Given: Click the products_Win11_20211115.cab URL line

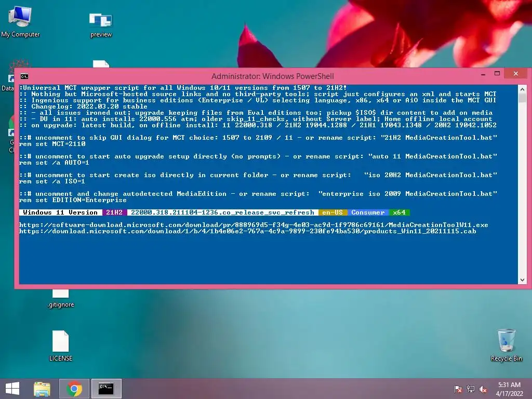Looking at the screenshot, I should tap(248, 231).
